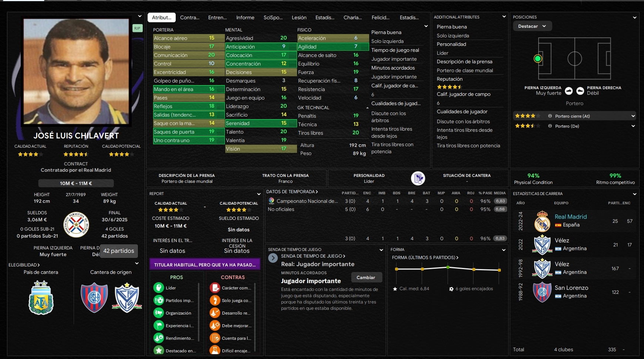Click the Difícil encaje... con icon

click(x=215, y=350)
